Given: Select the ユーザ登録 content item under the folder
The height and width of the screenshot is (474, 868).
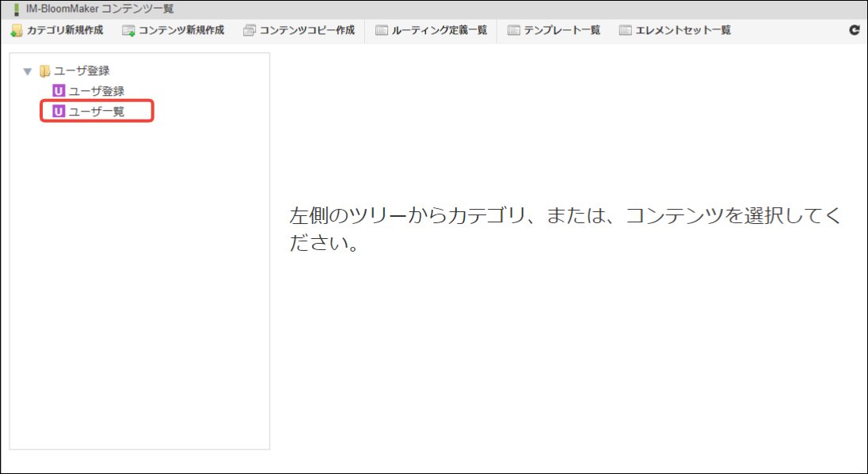Looking at the screenshot, I should pyautogui.click(x=89, y=91).
